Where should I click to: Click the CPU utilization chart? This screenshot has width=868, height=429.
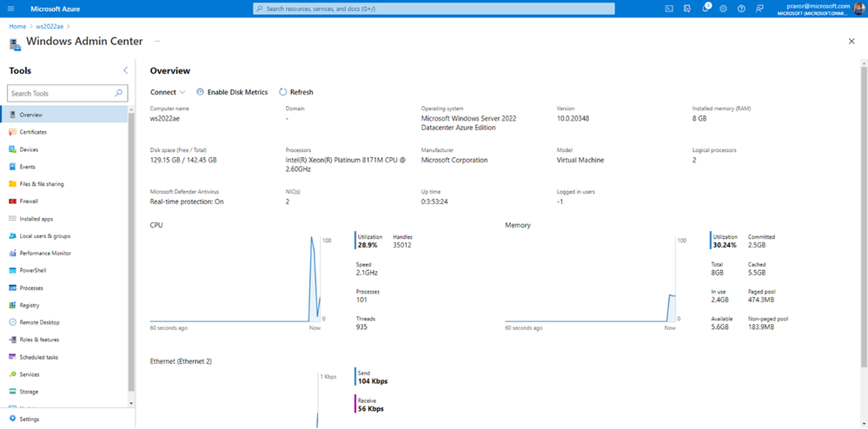(235, 280)
